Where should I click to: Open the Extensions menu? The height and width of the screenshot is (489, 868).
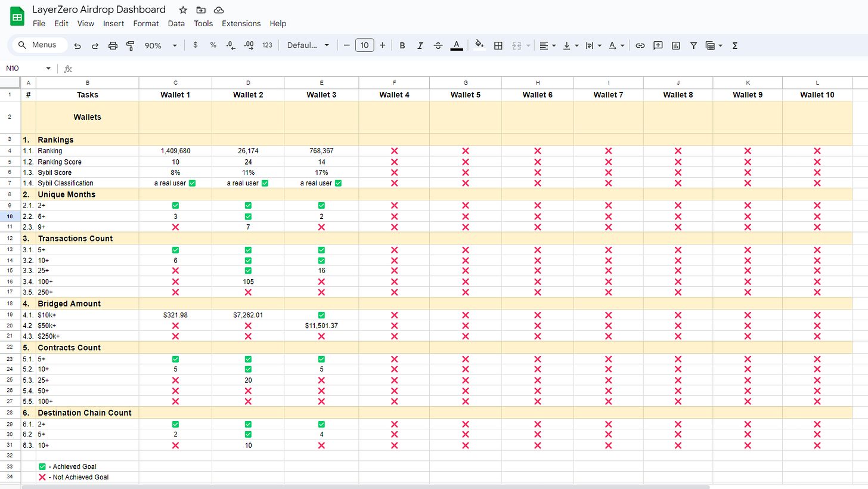pyautogui.click(x=241, y=24)
